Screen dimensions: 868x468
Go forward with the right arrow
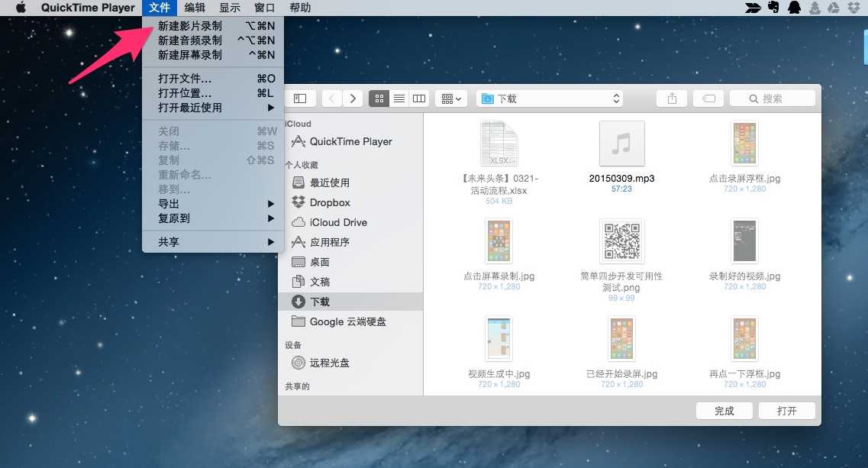coord(353,98)
